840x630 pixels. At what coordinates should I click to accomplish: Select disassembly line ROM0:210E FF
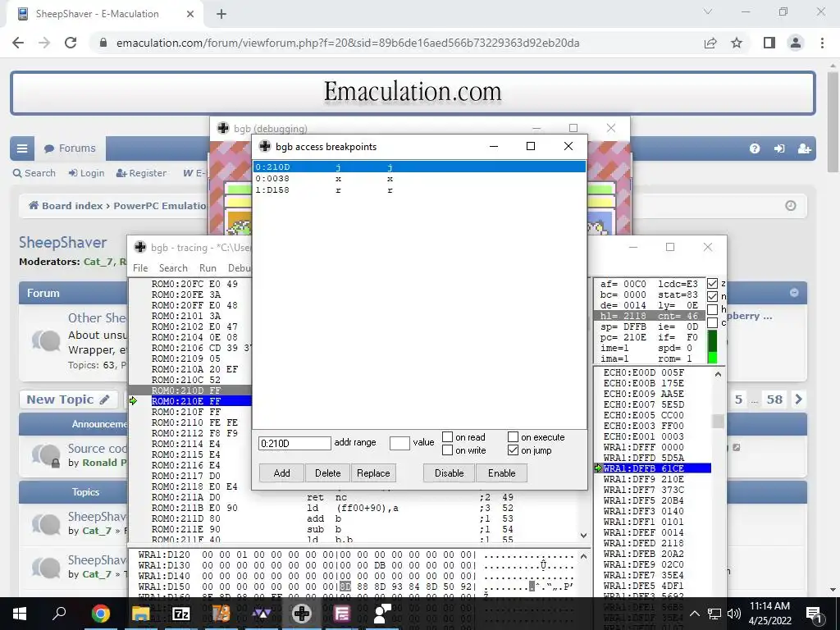pos(201,401)
